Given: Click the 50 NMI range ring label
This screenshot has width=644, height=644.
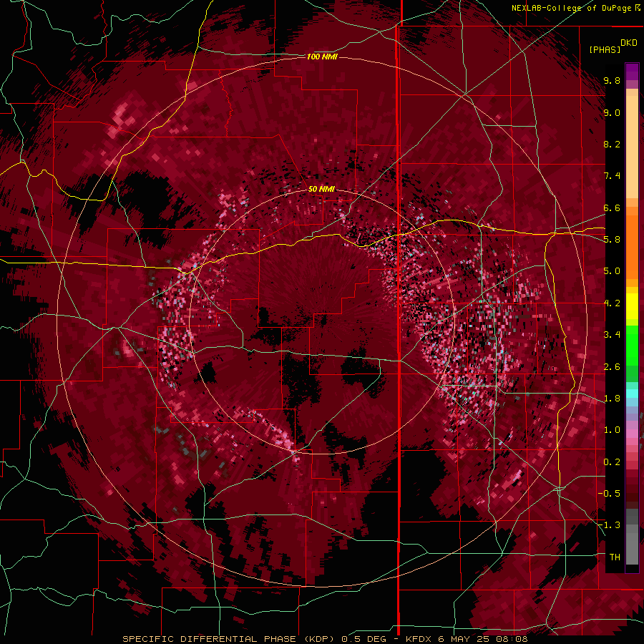Looking at the screenshot, I should (x=321, y=189).
